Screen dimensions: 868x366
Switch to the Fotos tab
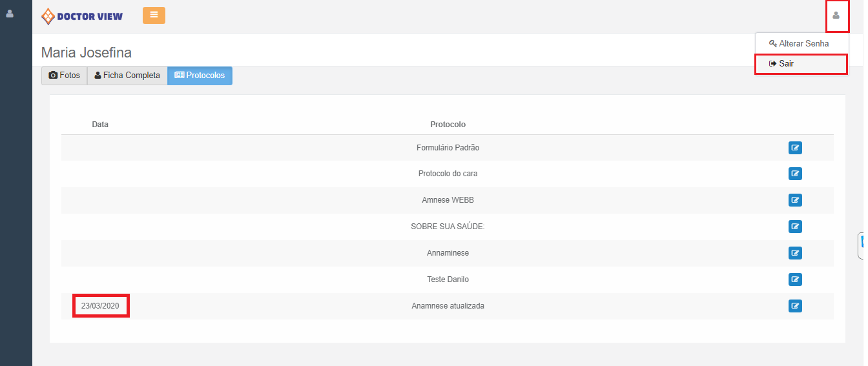click(x=65, y=76)
